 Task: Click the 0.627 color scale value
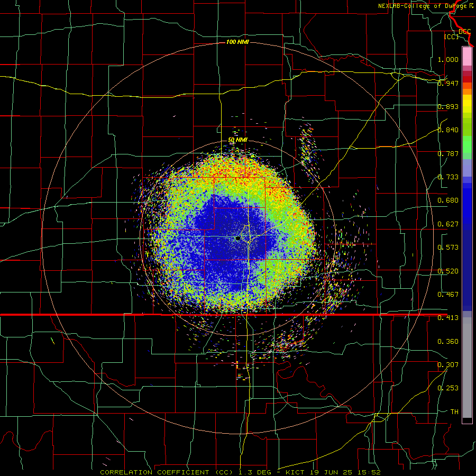click(448, 224)
